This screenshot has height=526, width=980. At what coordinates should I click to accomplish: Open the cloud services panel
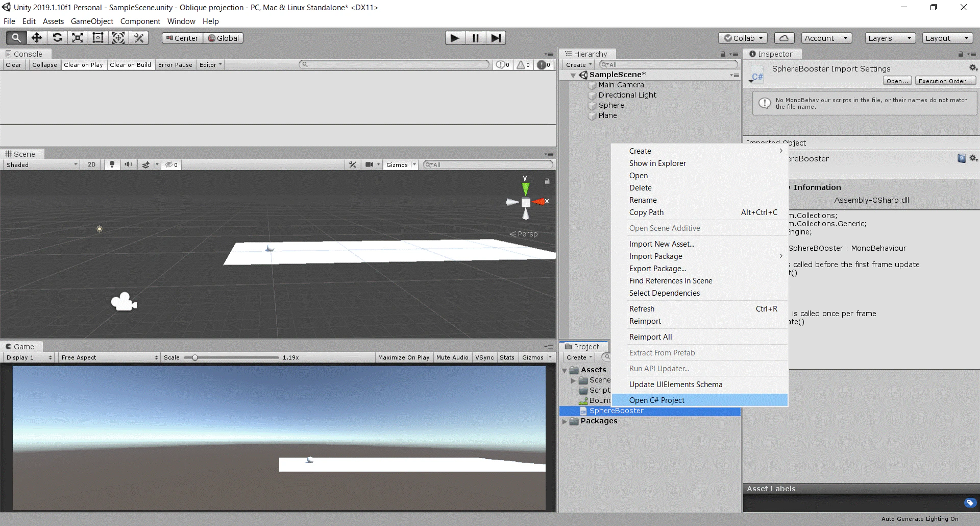(x=785, y=38)
